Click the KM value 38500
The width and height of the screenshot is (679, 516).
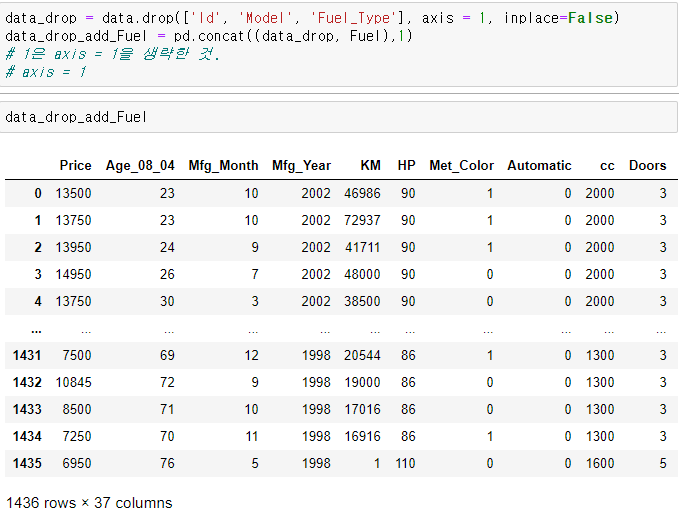tap(362, 301)
